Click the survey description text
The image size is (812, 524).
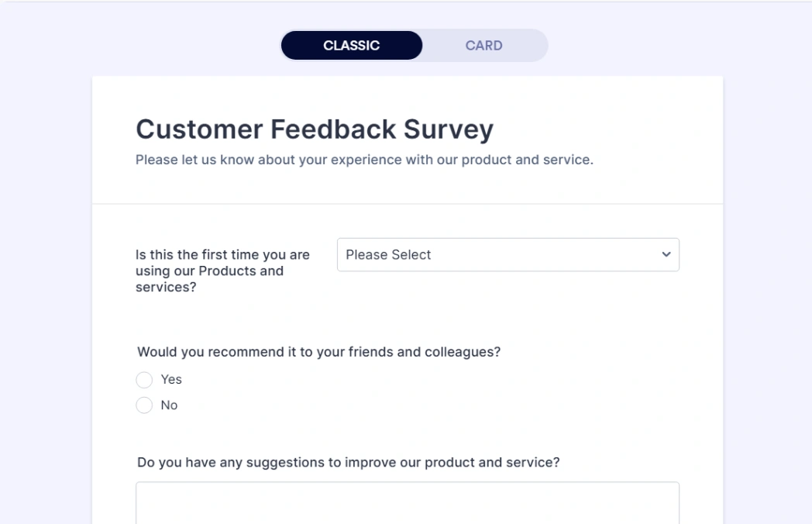point(363,160)
